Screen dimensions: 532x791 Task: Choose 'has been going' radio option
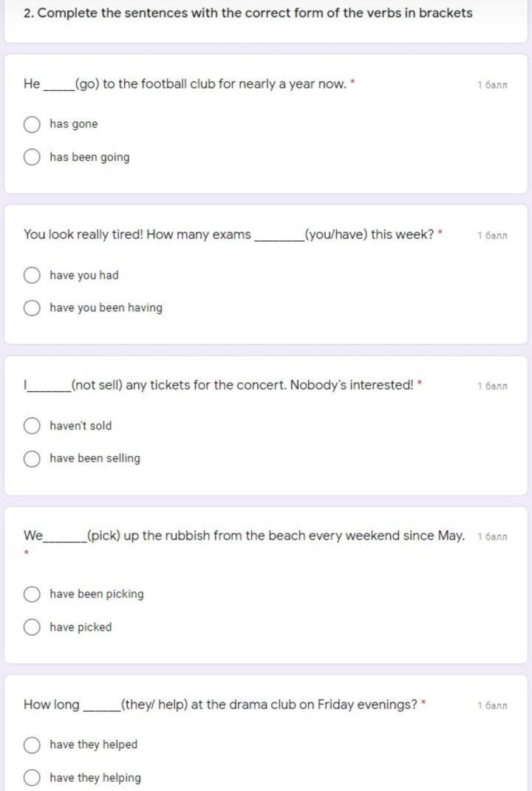[32, 157]
